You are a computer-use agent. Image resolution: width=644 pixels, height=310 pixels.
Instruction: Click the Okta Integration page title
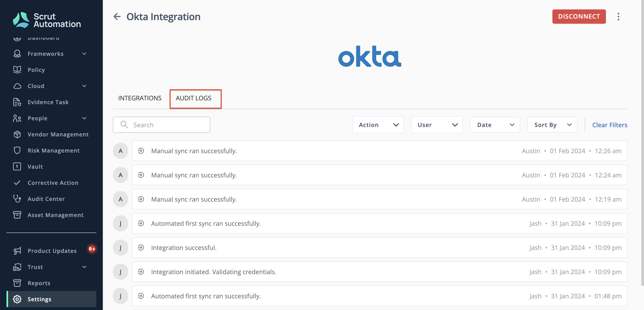[x=163, y=17]
